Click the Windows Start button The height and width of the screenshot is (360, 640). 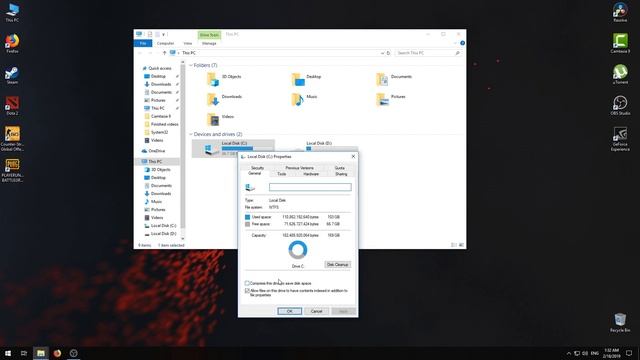8,353
